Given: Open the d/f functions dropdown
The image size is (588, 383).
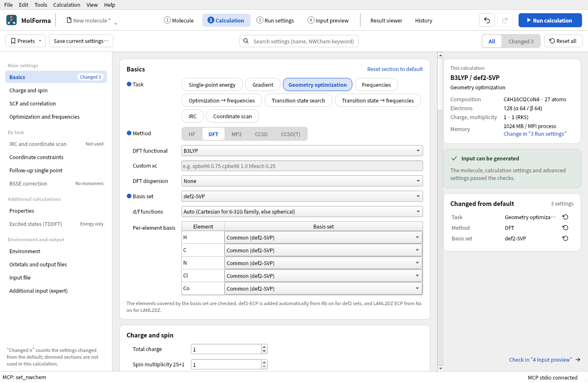Looking at the screenshot, I should tap(302, 212).
